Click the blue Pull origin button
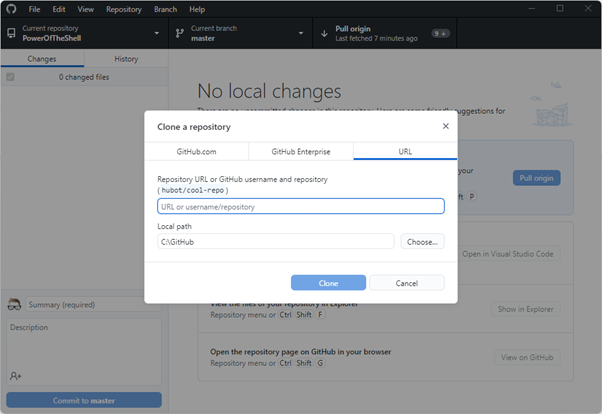The image size is (602, 414). (536, 178)
